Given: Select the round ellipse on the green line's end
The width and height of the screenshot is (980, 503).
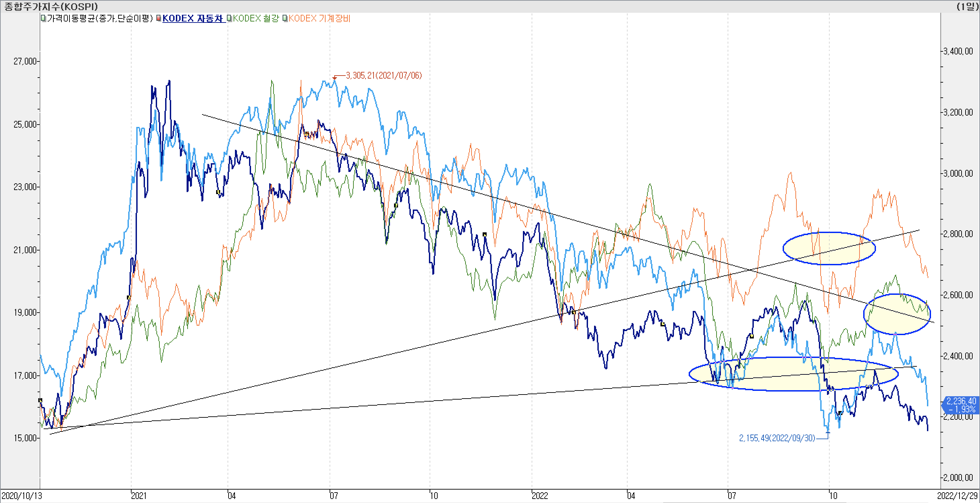Looking at the screenshot, I should point(897,314).
